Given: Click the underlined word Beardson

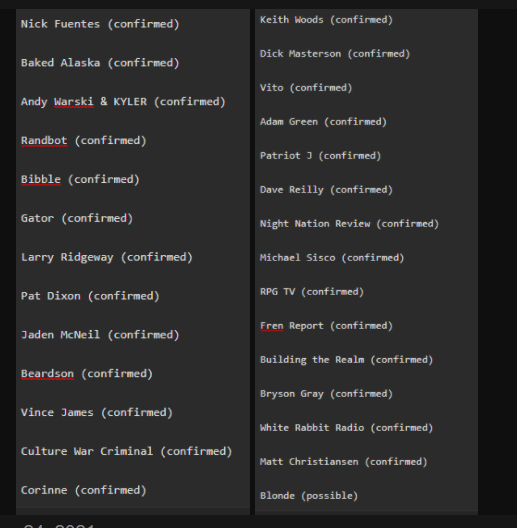Looking at the screenshot, I should (x=47, y=374).
